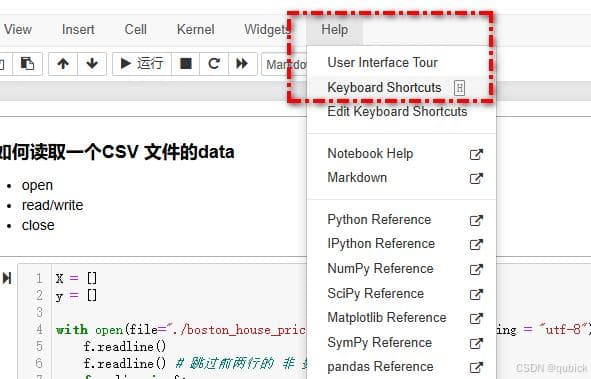Click external link icon beside NumPy Reference
The width and height of the screenshot is (591, 379).
pyautogui.click(x=476, y=269)
